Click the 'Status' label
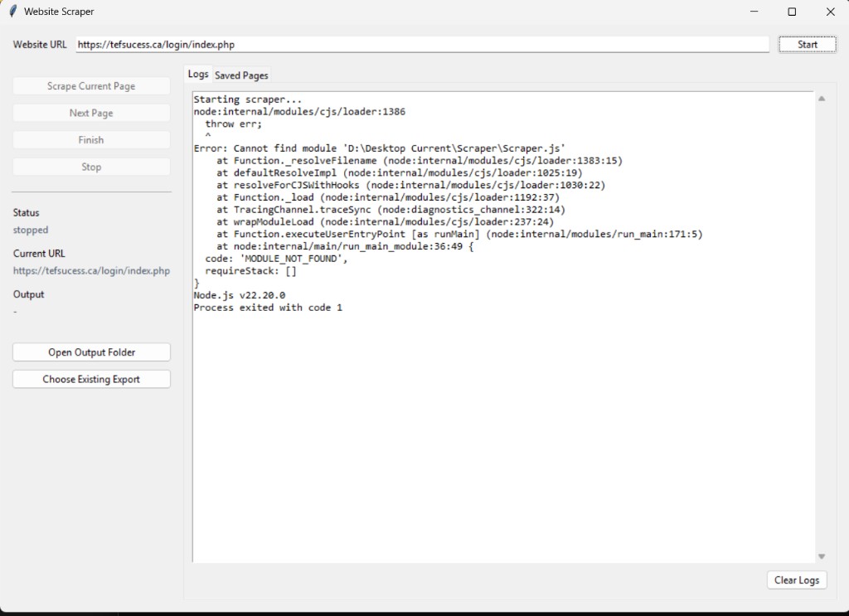The width and height of the screenshot is (849, 616). [26, 213]
